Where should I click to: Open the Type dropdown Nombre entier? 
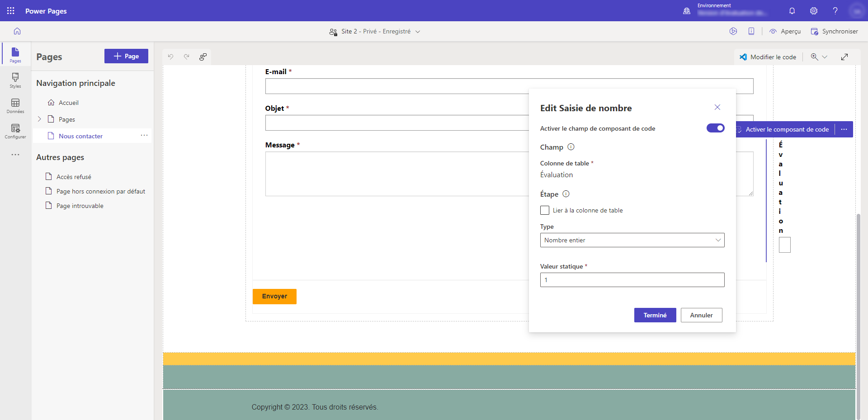[632, 240]
